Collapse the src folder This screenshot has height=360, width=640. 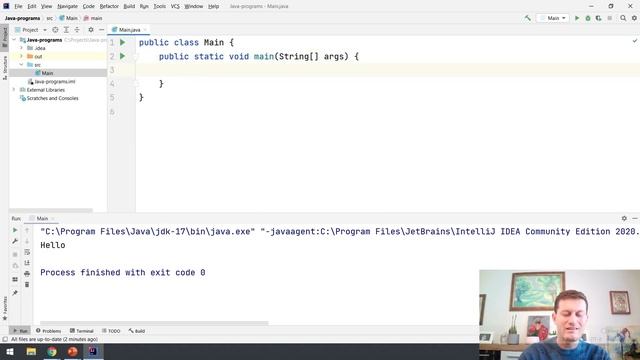pos(22,64)
